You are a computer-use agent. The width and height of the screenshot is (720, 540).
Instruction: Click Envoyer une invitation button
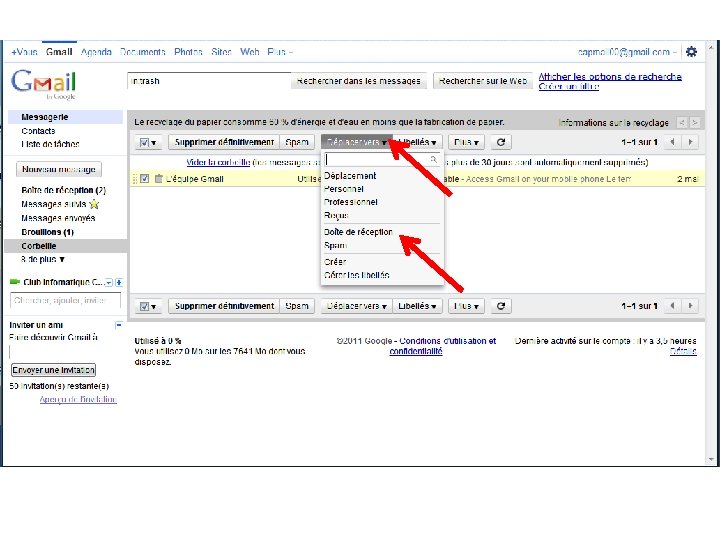pos(53,370)
